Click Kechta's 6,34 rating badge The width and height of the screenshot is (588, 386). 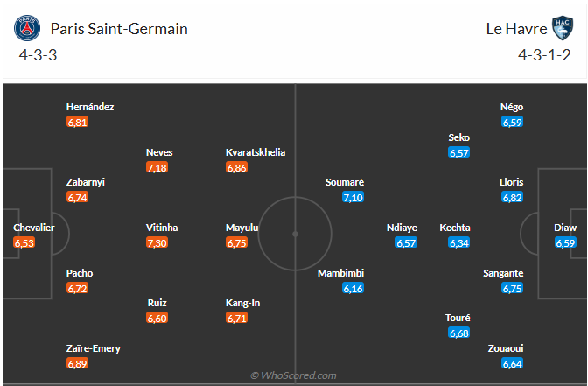click(459, 242)
